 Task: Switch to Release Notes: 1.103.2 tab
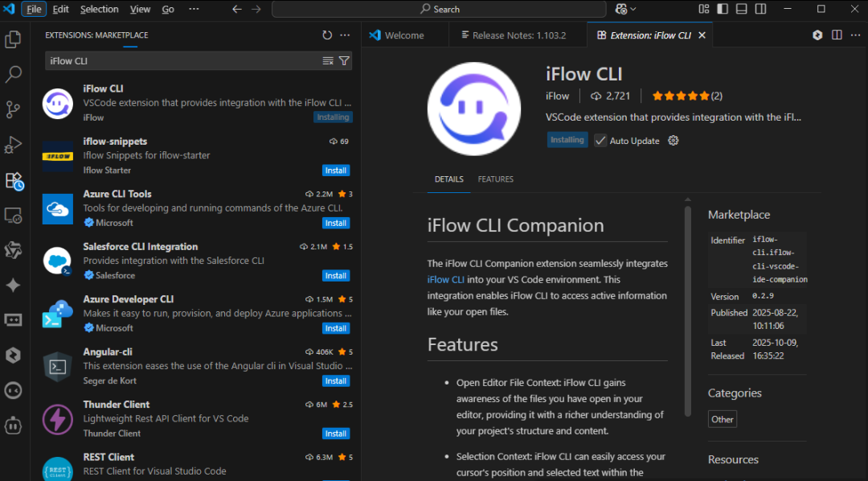[518, 35]
